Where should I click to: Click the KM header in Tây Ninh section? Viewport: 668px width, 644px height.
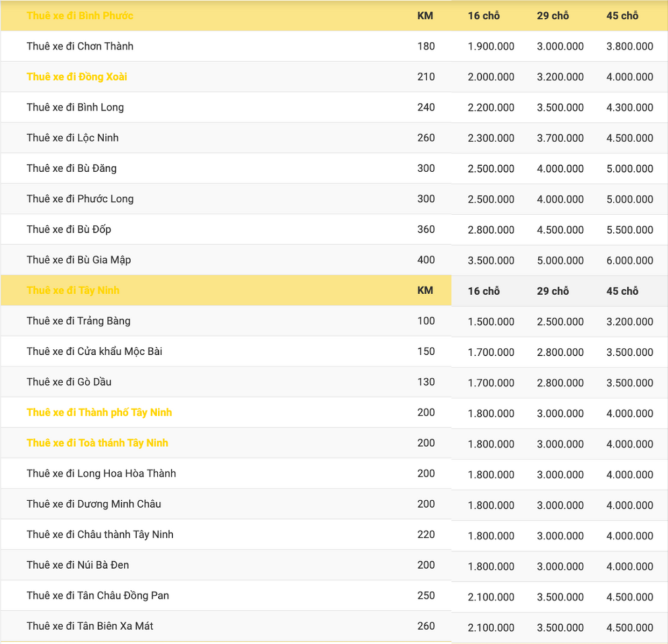pyautogui.click(x=425, y=290)
